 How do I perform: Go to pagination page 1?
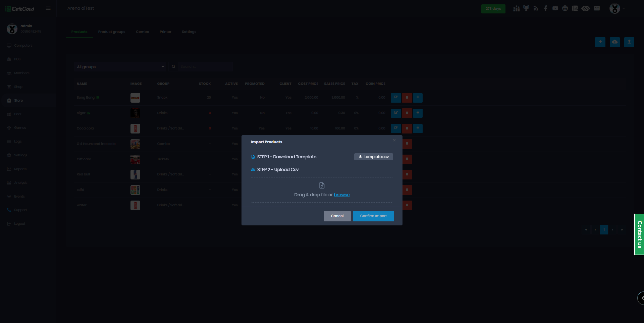[604, 229]
